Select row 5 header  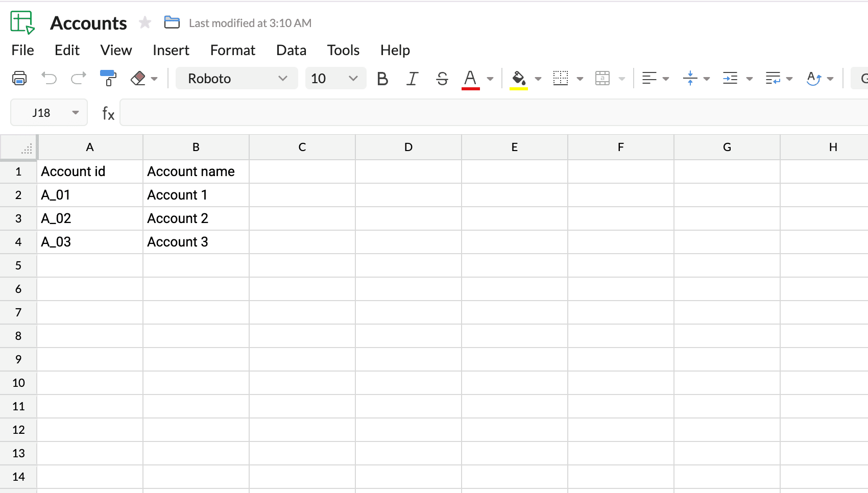[18, 265]
